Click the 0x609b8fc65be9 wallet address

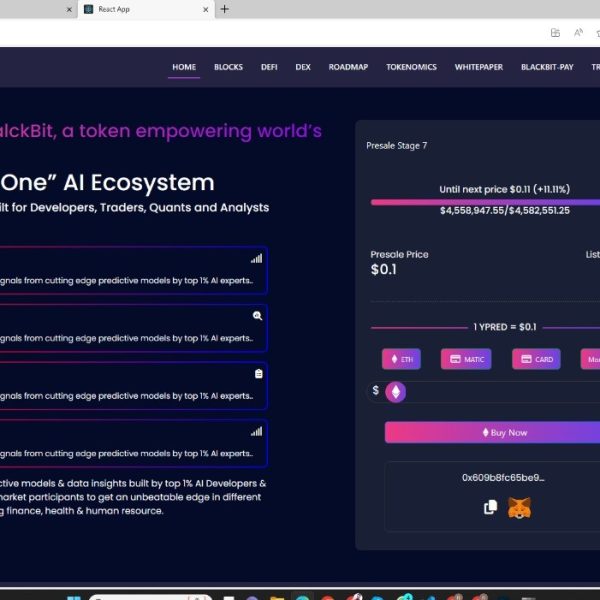503,478
